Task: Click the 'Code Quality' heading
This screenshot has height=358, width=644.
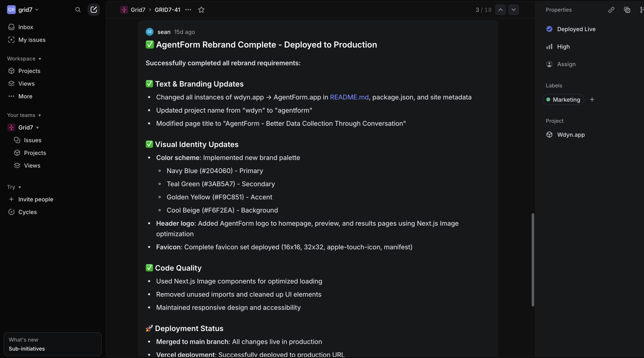Action: click(178, 268)
